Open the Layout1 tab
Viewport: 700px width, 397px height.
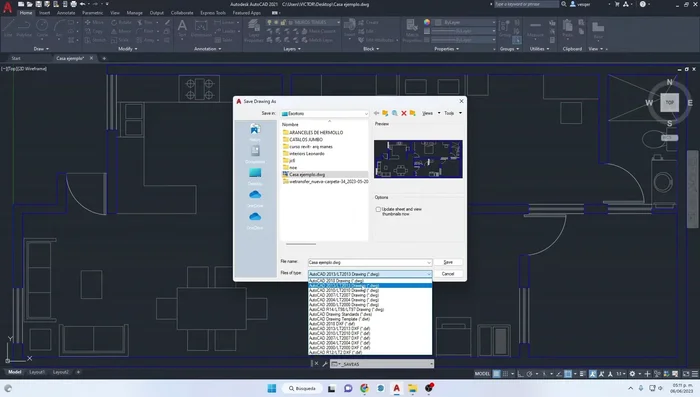coord(37,372)
